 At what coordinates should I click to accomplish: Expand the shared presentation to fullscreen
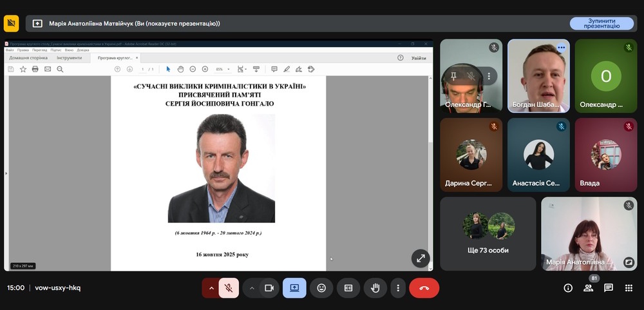coord(421,258)
